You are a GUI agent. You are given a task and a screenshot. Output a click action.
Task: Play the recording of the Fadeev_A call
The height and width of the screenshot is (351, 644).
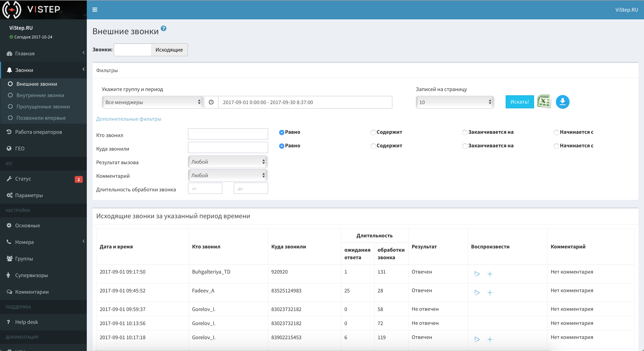click(x=477, y=292)
